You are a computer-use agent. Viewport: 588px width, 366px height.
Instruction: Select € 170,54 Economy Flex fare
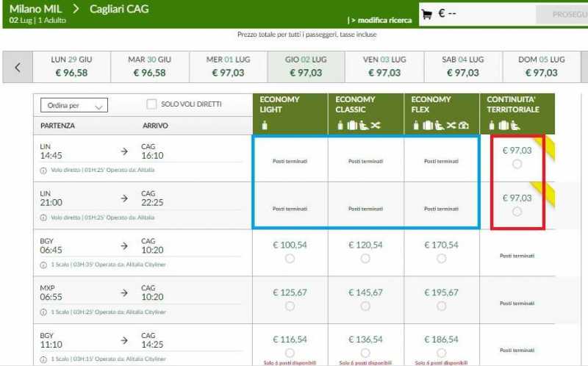442,259
